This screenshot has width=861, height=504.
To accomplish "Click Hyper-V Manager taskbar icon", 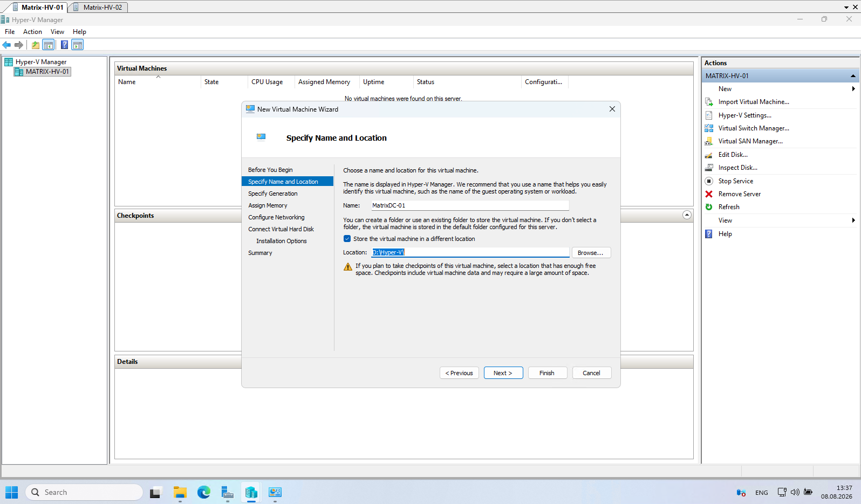I will coord(251,492).
